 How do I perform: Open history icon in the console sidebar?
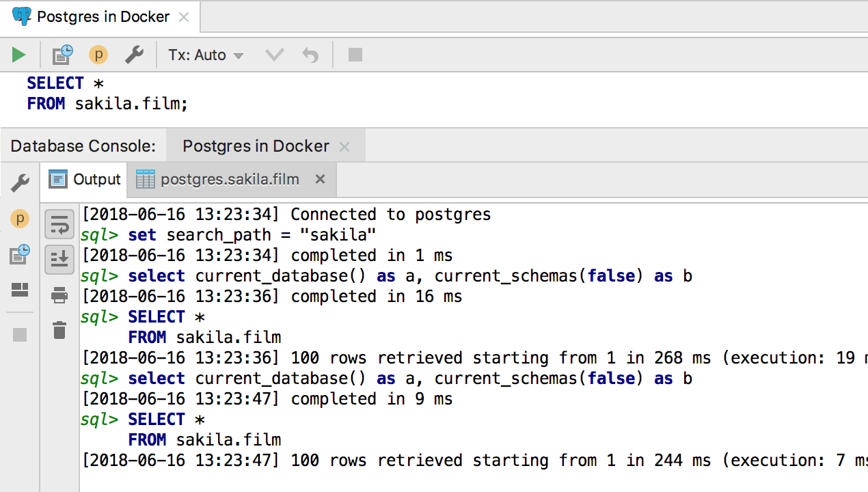click(20, 255)
